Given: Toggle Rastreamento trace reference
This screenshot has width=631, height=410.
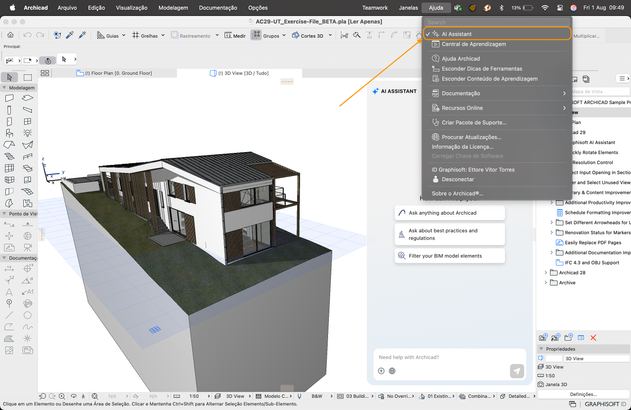Looking at the screenshot, I should [188, 37].
